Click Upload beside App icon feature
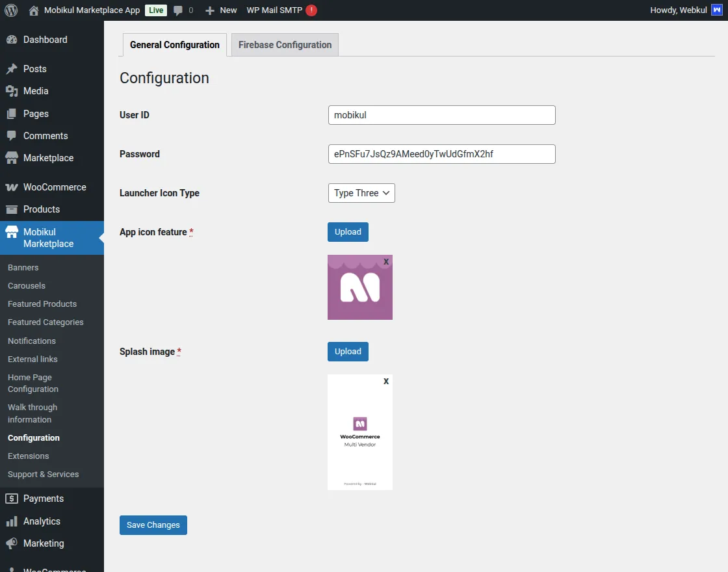 [348, 231]
